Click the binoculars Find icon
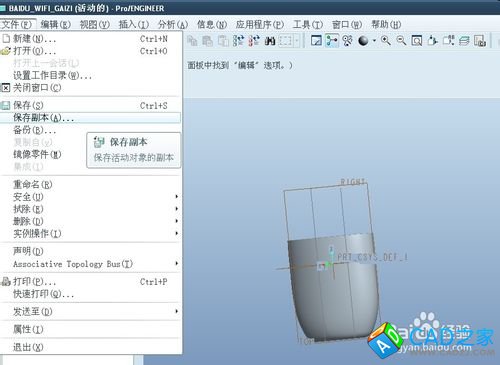 click(270, 41)
